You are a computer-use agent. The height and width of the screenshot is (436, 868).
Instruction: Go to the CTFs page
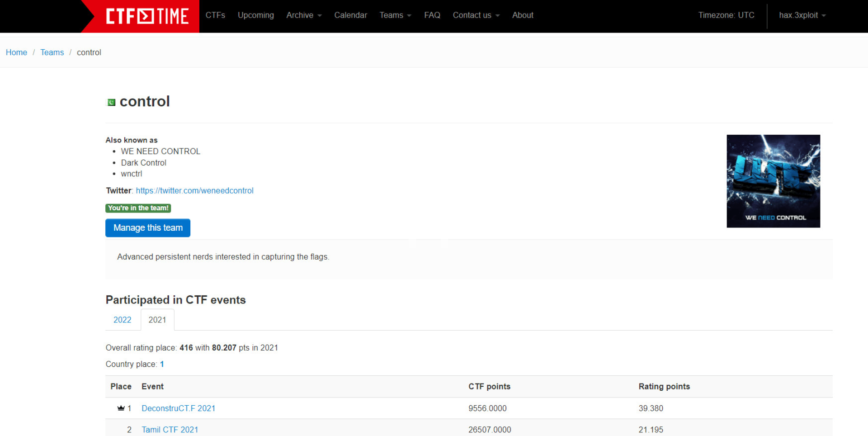(x=215, y=15)
